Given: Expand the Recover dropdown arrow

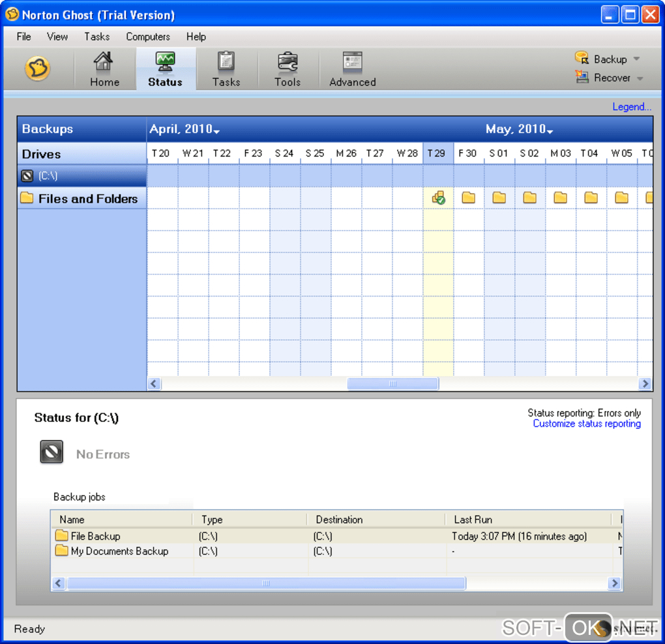Looking at the screenshot, I should [640, 78].
